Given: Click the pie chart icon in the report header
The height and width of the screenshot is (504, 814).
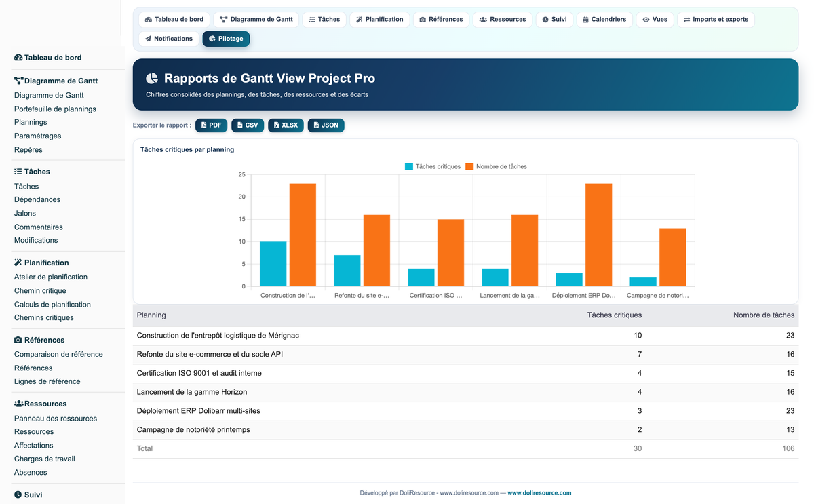Looking at the screenshot, I should [152, 79].
